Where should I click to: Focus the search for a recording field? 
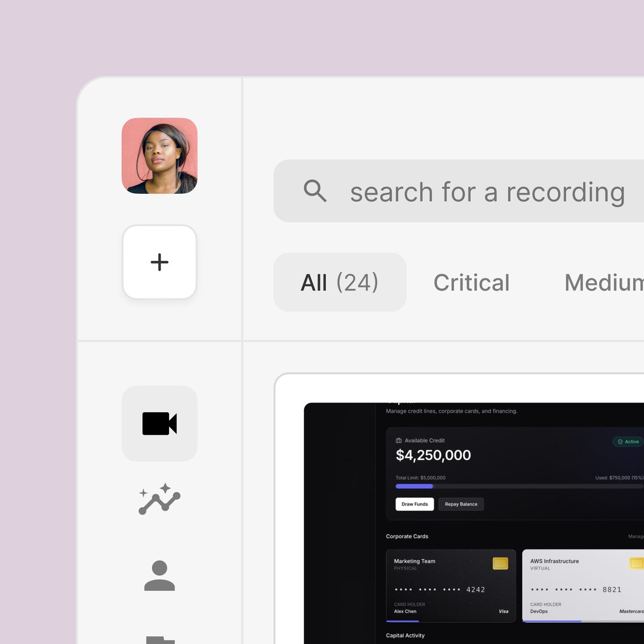click(459, 191)
